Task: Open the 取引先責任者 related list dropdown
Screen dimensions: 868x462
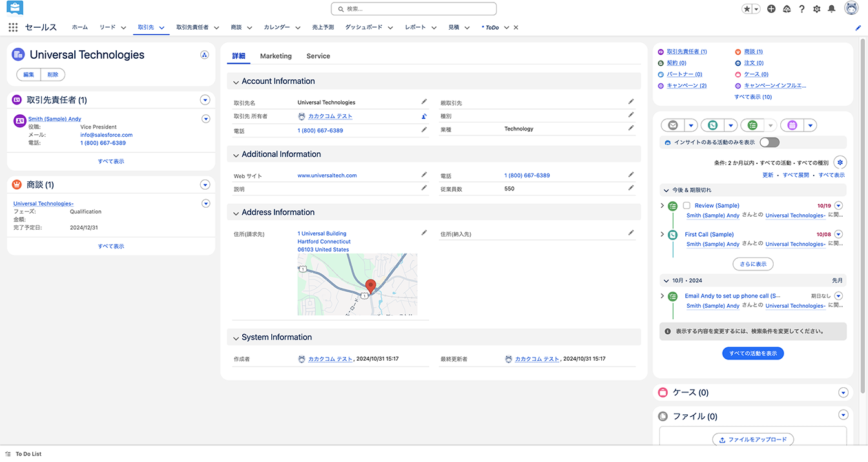Action: [x=205, y=100]
